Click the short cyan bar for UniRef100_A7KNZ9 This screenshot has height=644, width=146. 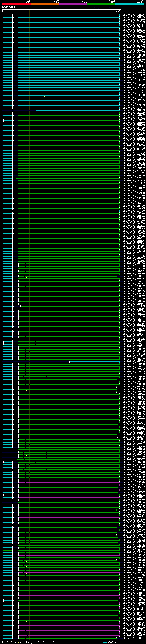click(x=94, y=361)
